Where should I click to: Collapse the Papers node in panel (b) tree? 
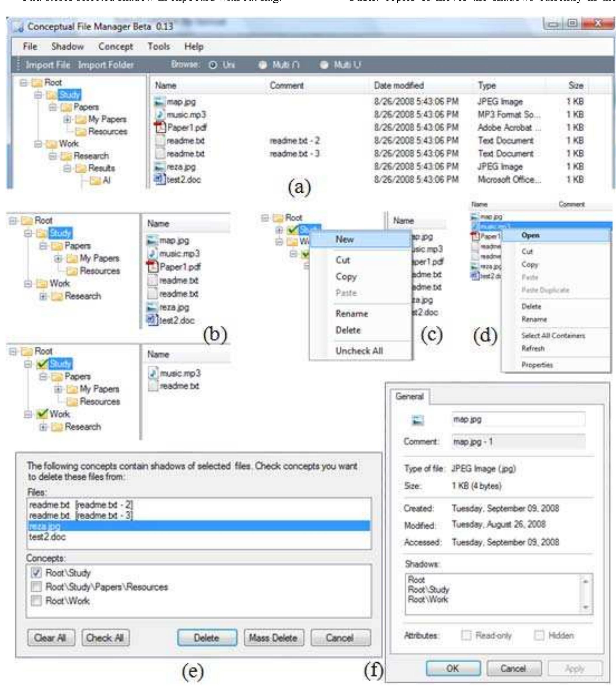click(43, 246)
